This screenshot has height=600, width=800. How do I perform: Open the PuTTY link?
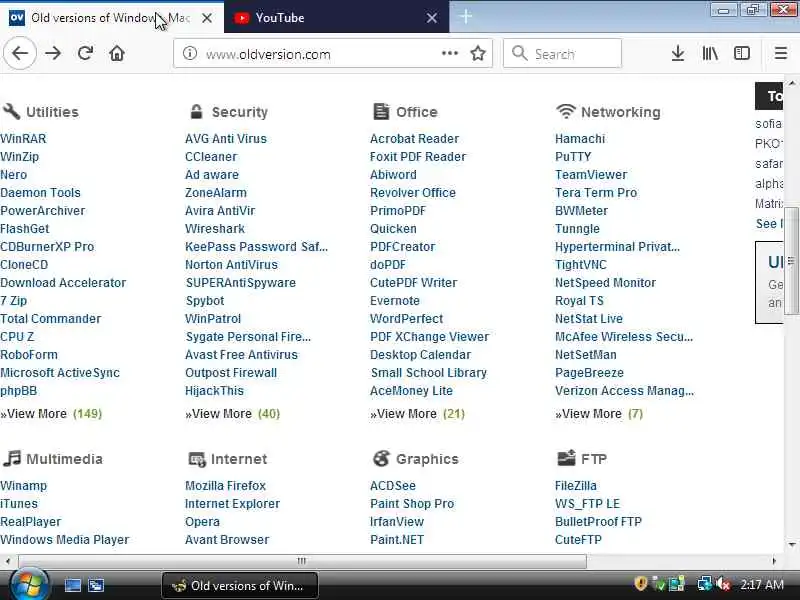point(573,157)
